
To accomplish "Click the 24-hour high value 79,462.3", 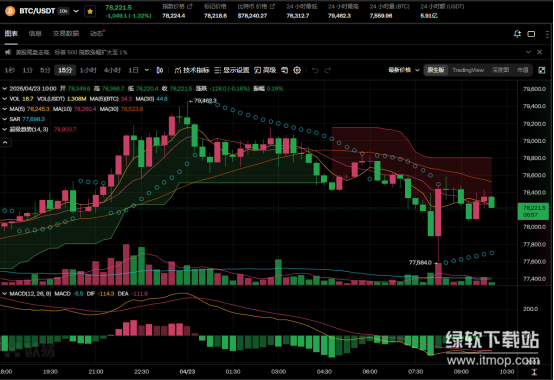I will [339, 16].
